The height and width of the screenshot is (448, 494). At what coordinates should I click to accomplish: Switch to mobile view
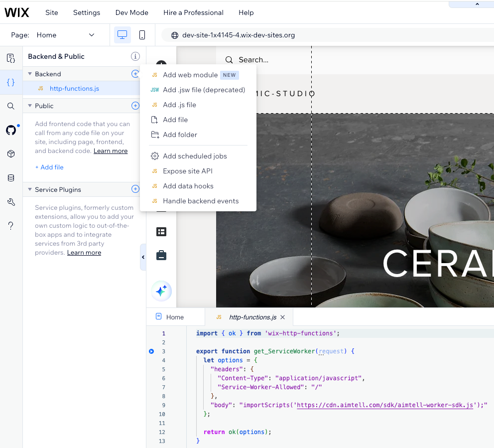(x=142, y=35)
